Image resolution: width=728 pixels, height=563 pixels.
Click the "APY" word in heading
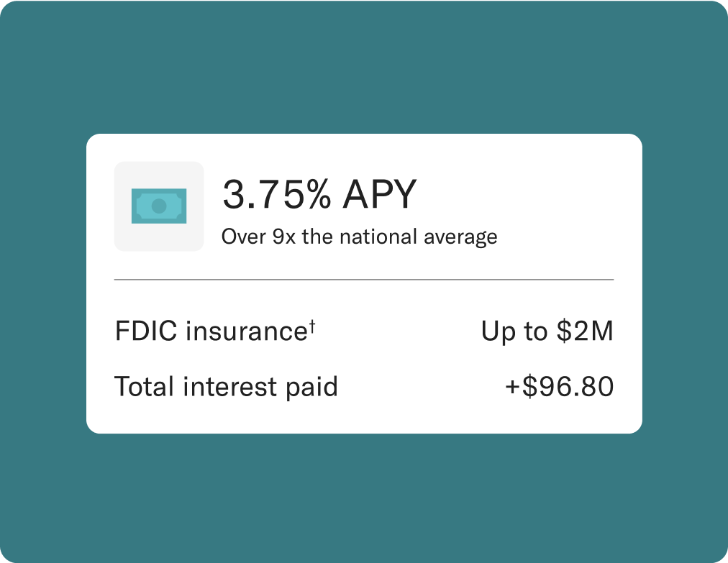[x=380, y=194]
